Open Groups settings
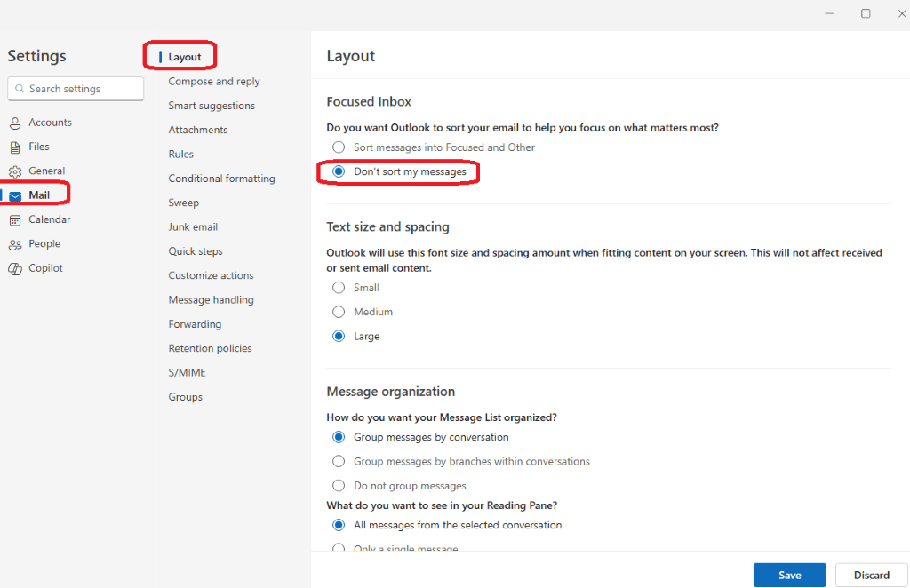The image size is (910, 588). click(185, 397)
